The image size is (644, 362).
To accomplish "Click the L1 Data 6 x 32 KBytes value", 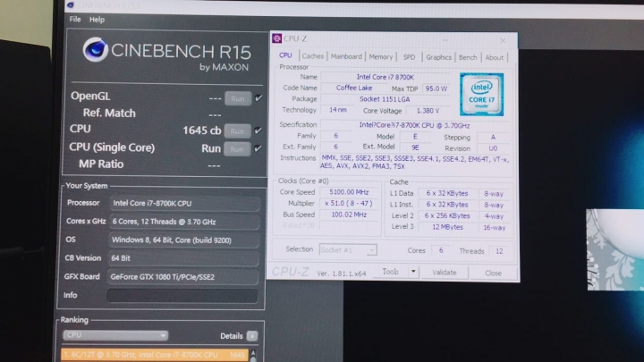I will coord(447,193).
